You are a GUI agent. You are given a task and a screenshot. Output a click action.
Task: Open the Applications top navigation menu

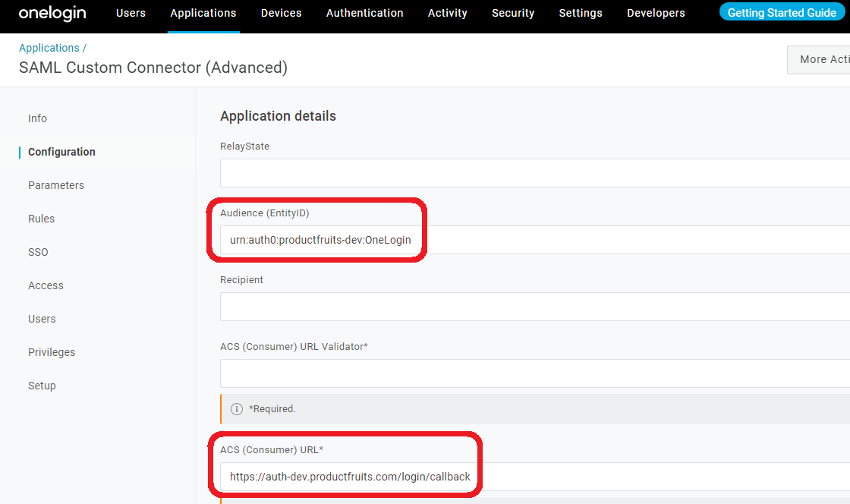203,13
